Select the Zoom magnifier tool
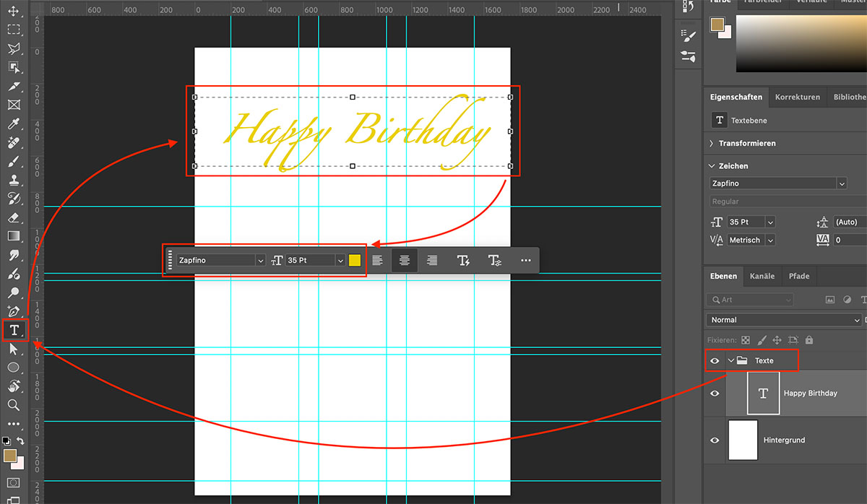 pyautogui.click(x=13, y=405)
